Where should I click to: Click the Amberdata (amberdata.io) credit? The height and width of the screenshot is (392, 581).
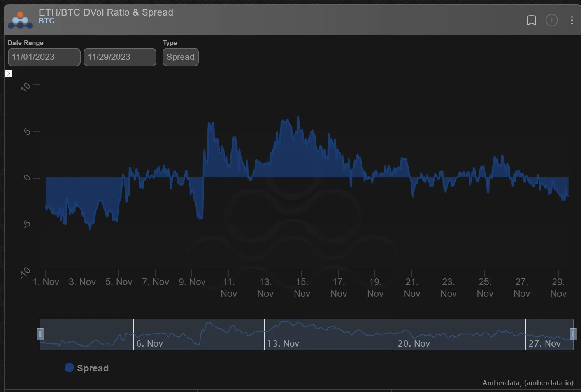click(x=528, y=383)
